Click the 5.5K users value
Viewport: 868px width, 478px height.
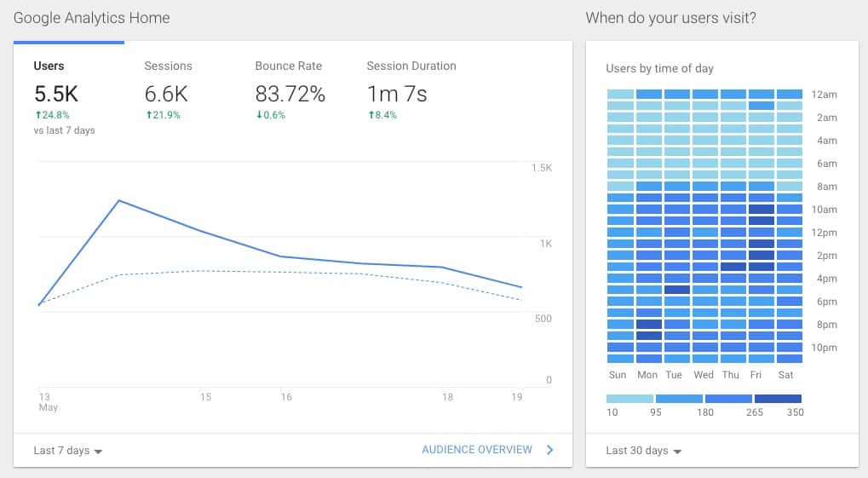56,94
